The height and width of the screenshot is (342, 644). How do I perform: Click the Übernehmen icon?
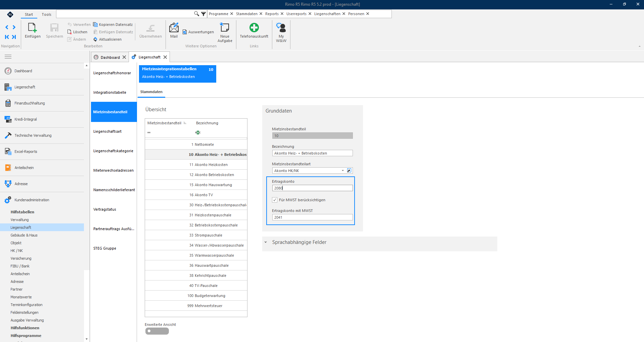150,28
